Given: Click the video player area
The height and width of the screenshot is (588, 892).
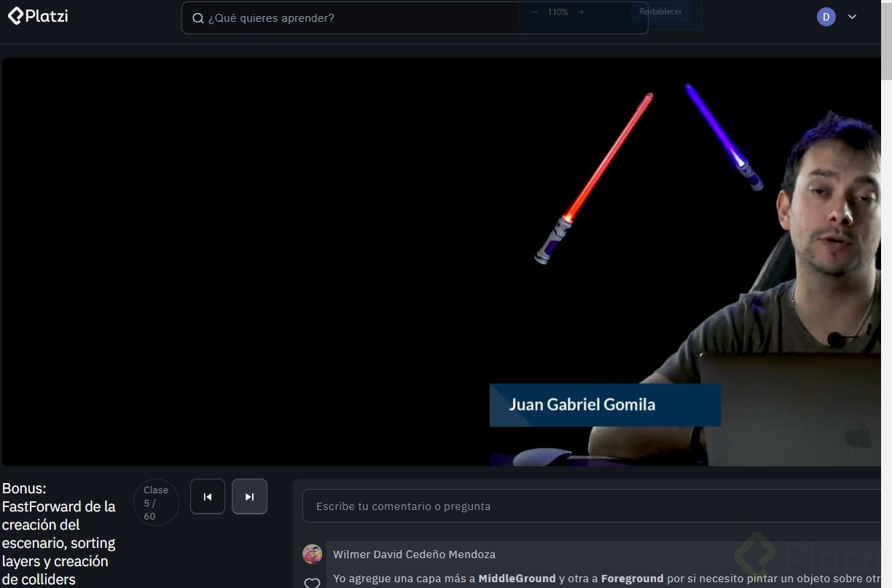Looking at the screenshot, I should click(441, 262).
